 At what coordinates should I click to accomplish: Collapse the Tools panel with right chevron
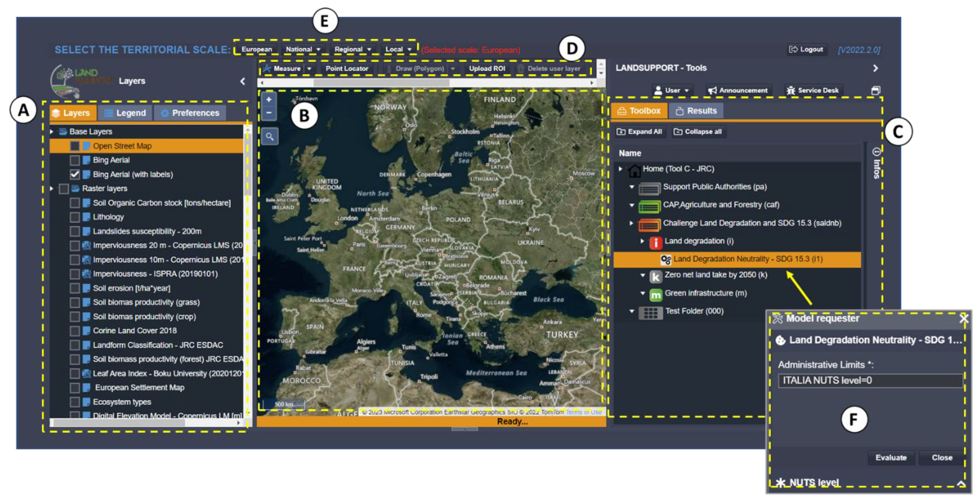(x=875, y=68)
